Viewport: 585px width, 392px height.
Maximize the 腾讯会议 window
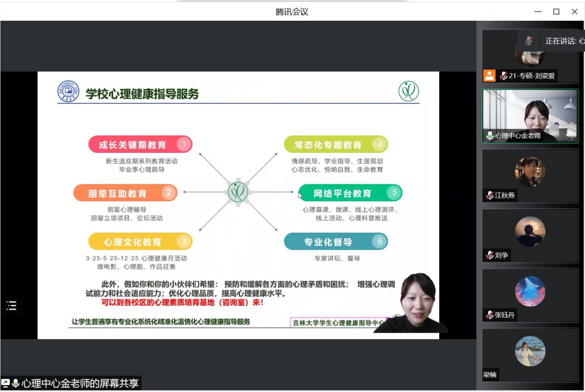coord(556,12)
